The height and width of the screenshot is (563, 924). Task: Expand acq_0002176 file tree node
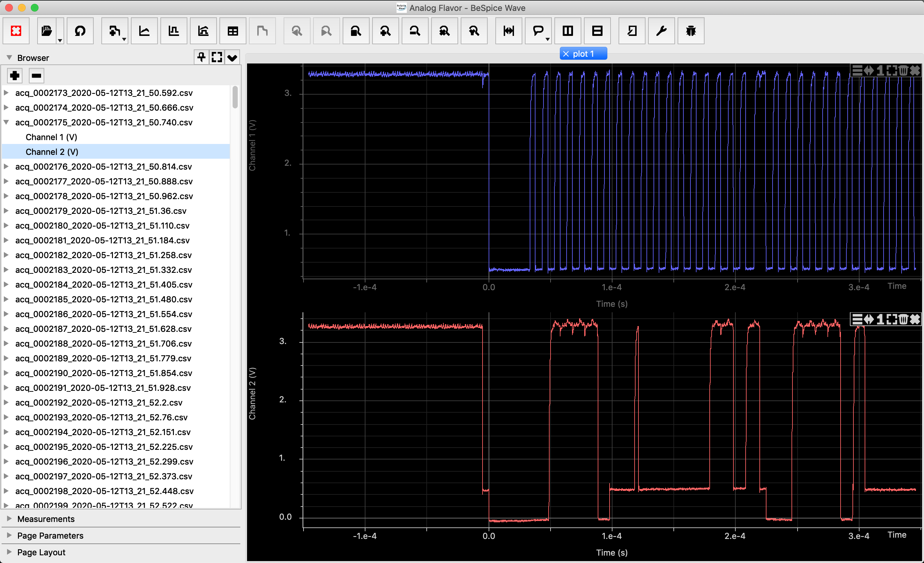click(6, 166)
